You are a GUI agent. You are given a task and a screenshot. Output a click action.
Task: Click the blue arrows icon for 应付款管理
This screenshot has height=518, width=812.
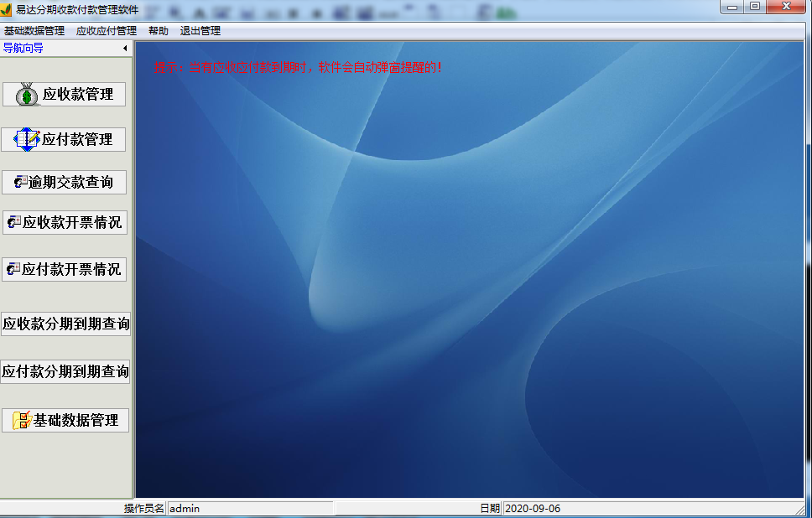click(x=27, y=139)
